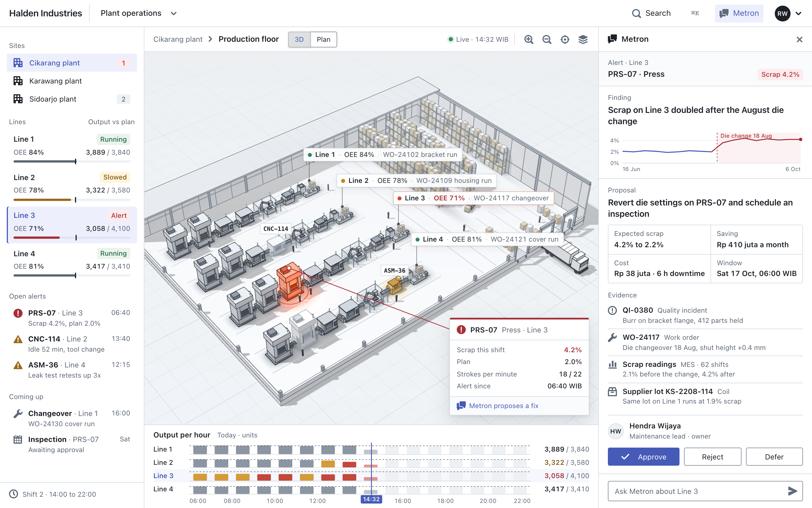Viewport: 812px width, 508px height.
Task: Click the WO-24117 work order wrench icon
Action: [x=612, y=337]
